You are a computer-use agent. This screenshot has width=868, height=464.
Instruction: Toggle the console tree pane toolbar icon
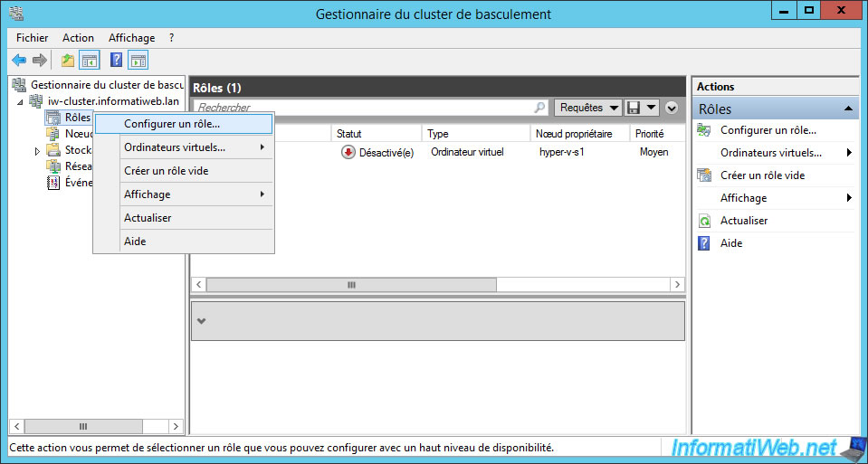point(90,61)
